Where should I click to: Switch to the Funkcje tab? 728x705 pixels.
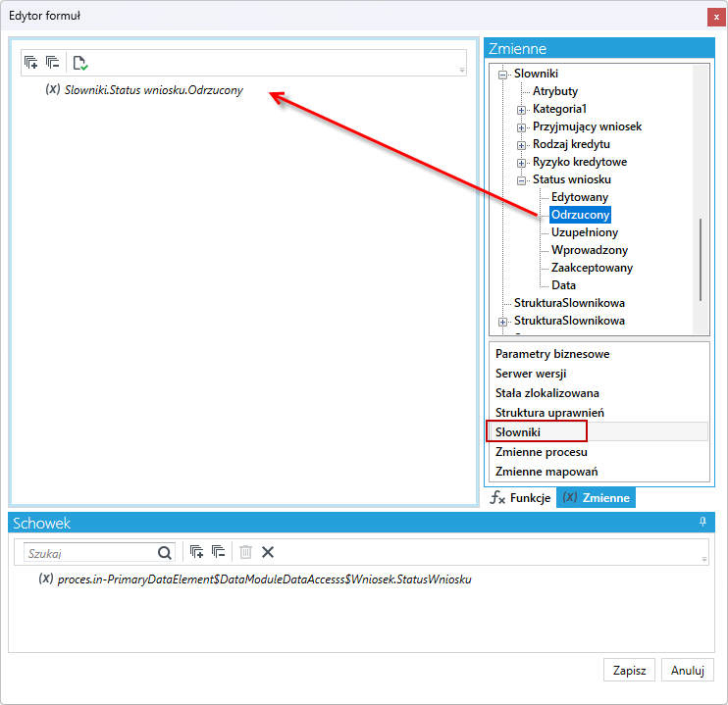tap(520, 497)
